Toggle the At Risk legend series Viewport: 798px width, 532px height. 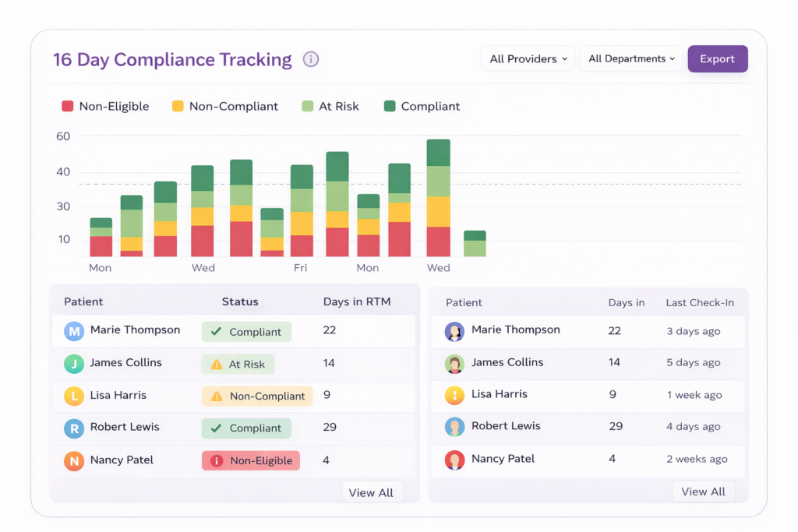pos(330,106)
